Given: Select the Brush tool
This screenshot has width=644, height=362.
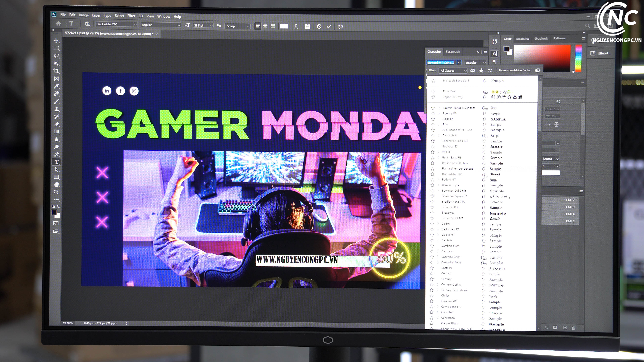Looking at the screenshot, I should (x=57, y=101).
